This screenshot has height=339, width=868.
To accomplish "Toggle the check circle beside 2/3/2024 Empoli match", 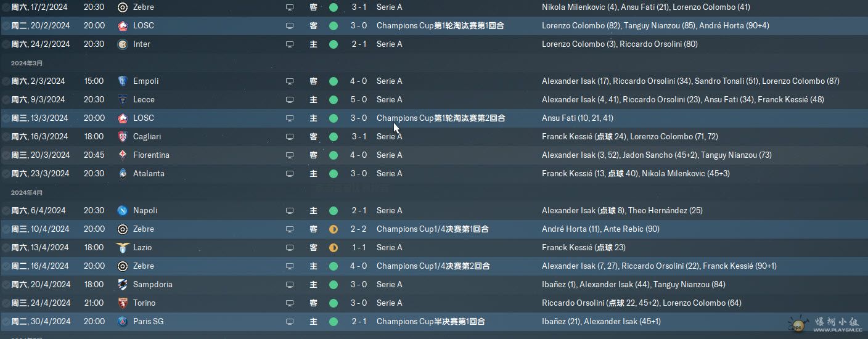I will [x=6, y=81].
